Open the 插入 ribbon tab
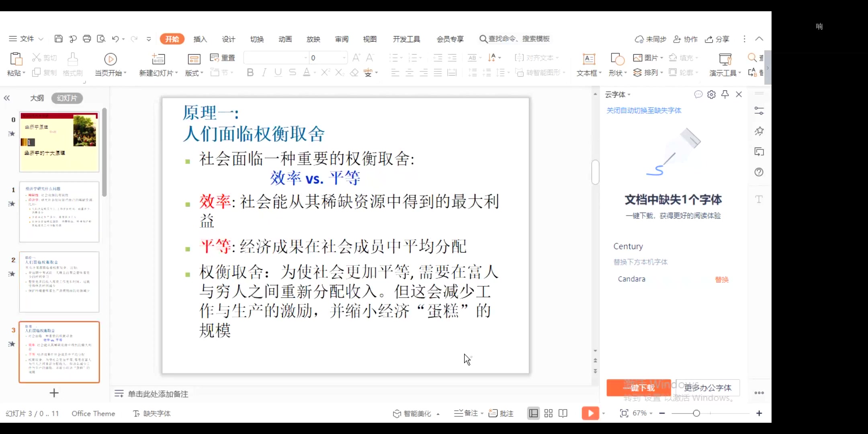Viewport: 868px width, 434px height. pos(201,39)
